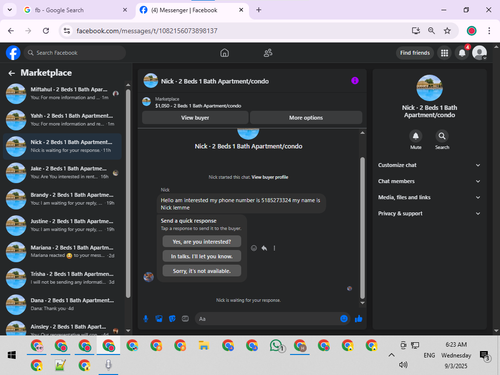Focus the Aa message input field
Viewport: 500px width, 375px height.
267,319
